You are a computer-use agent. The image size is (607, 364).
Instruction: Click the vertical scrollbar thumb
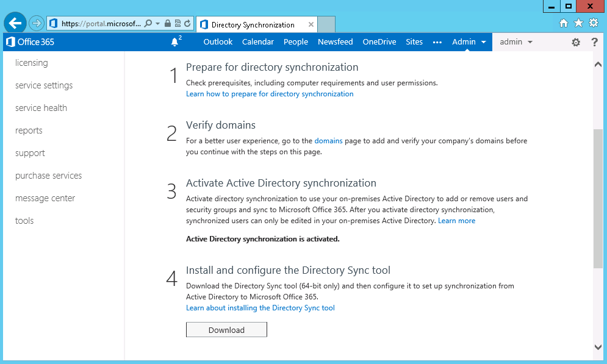tap(598, 198)
